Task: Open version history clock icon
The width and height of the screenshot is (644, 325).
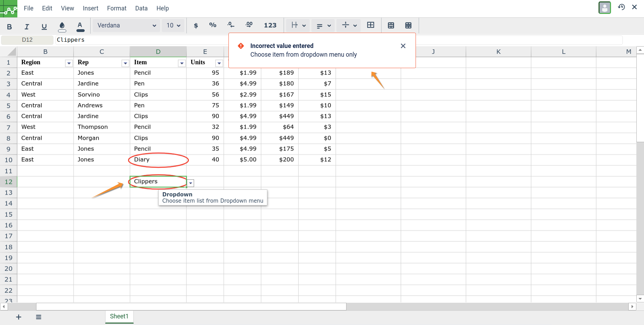Action: tap(621, 7)
